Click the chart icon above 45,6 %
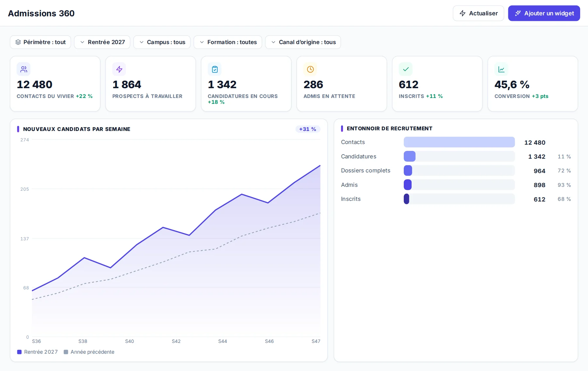The height and width of the screenshot is (371, 588). pyautogui.click(x=501, y=69)
